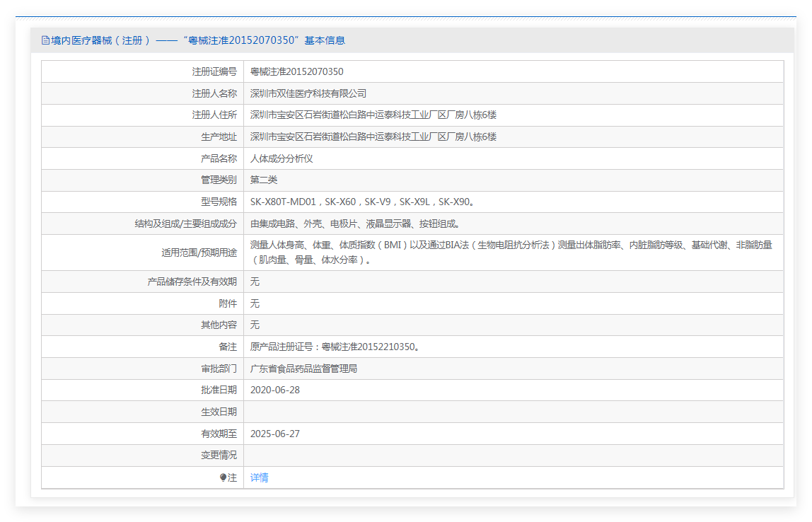Screen dimensions: 812x522
Task: Click the 详情 link in the notes row
Action: (259, 477)
